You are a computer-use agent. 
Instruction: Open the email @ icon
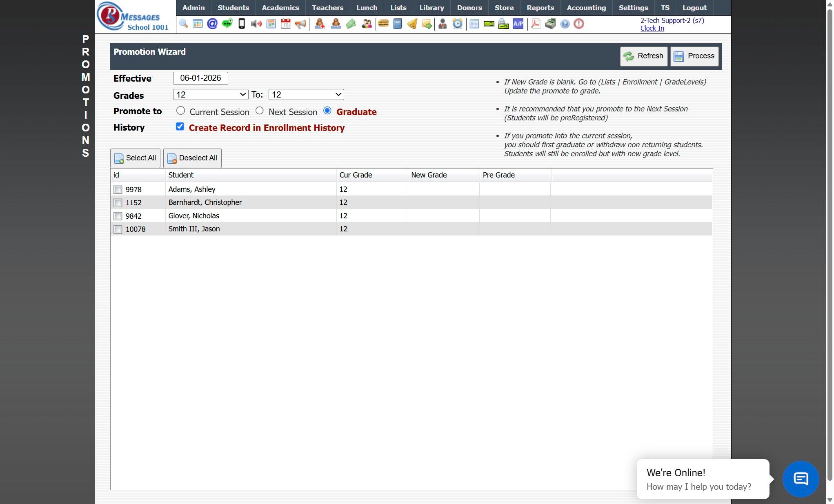[212, 24]
